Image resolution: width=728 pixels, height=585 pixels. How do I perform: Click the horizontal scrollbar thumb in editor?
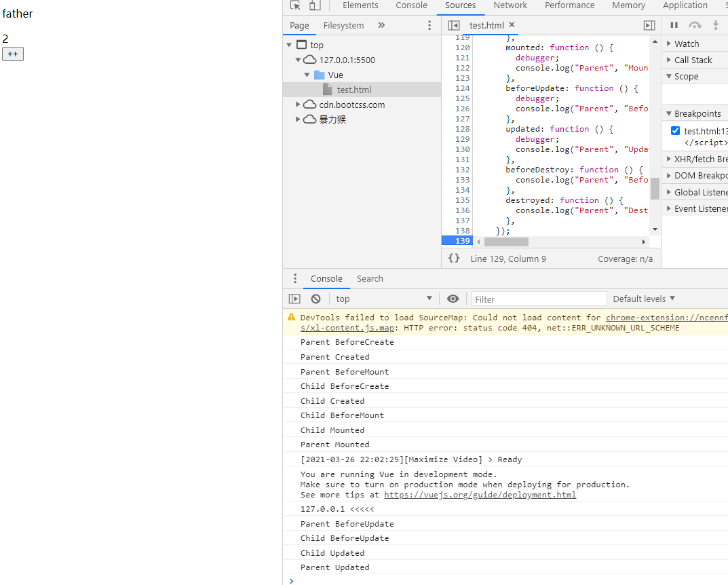[506, 242]
